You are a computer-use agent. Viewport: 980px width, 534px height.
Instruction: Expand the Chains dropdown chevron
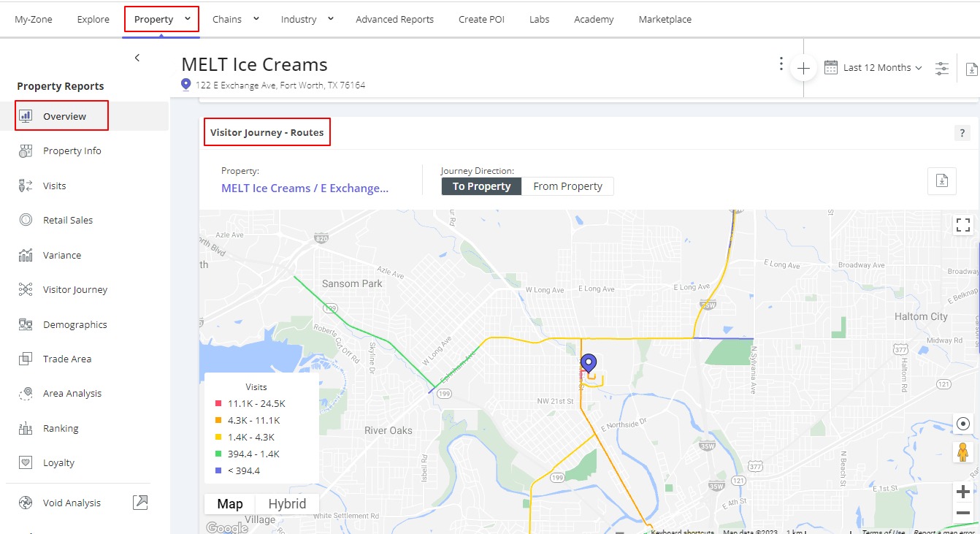pos(256,19)
